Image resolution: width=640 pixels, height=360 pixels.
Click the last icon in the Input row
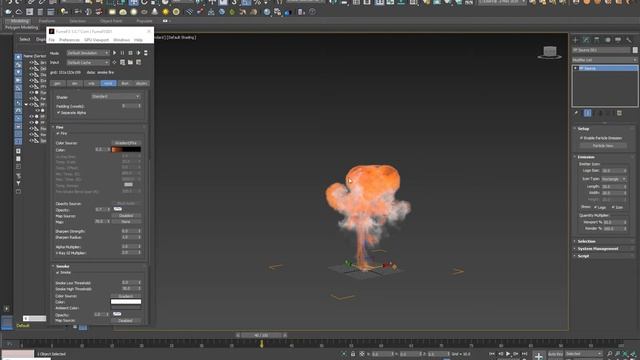tap(138, 62)
